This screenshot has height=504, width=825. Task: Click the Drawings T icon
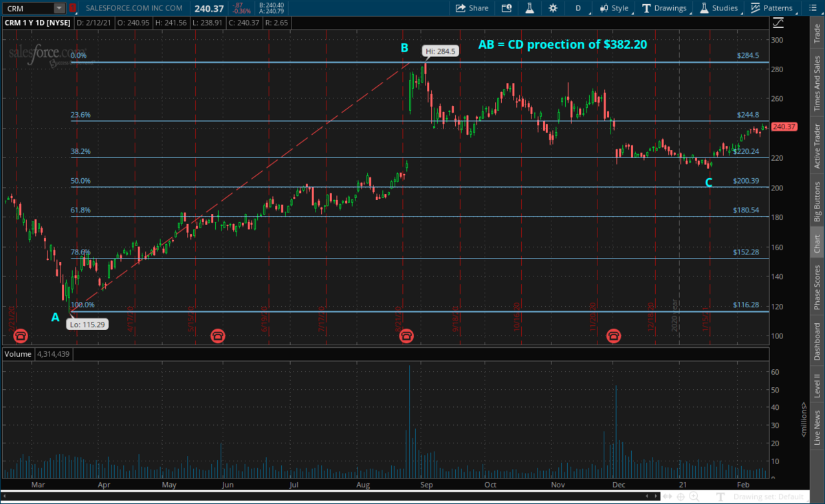coord(646,8)
